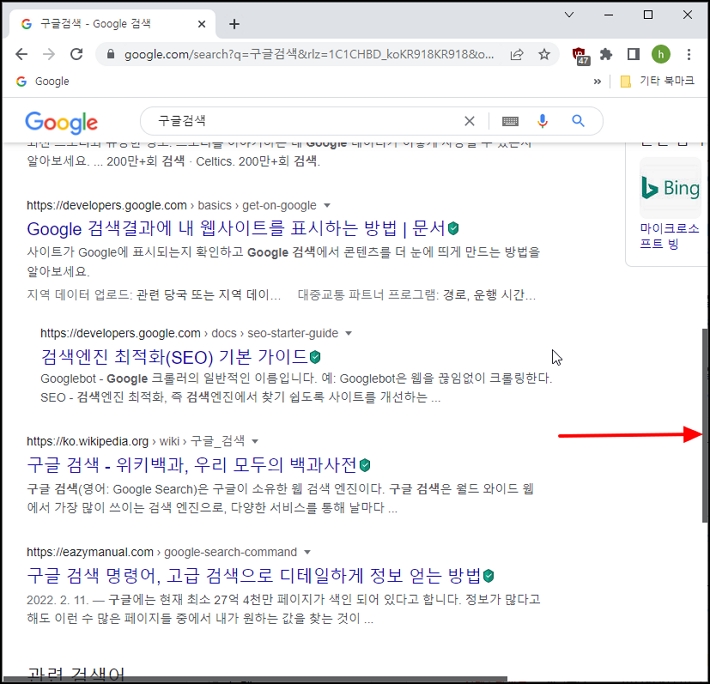The width and height of the screenshot is (710, 684).
Task: Open a new tab with the plus button
Action: coord(234,24)
